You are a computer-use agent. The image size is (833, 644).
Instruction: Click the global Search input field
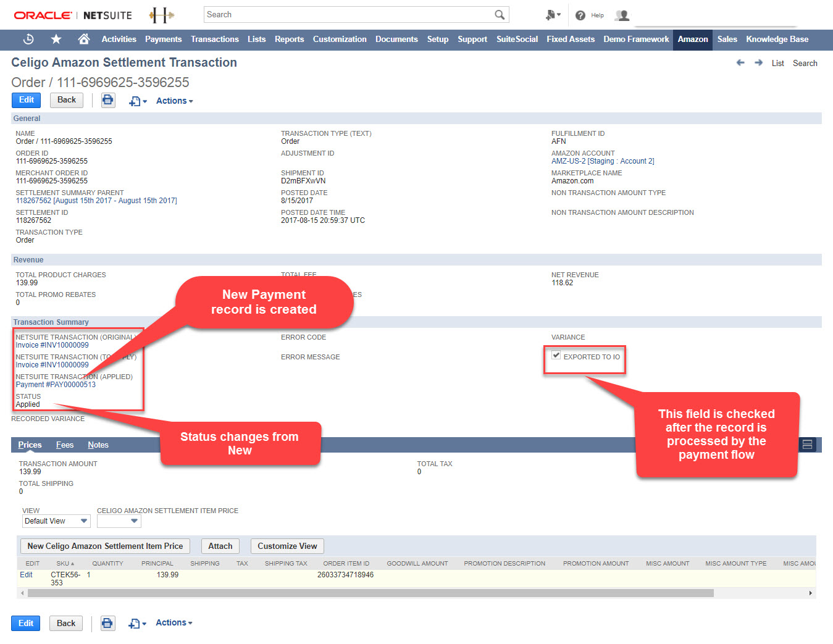(x=348, y=15)
